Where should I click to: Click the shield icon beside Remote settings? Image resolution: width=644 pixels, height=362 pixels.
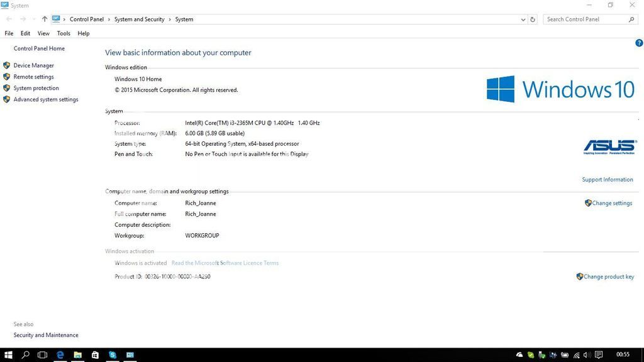[x=6, y=77]
